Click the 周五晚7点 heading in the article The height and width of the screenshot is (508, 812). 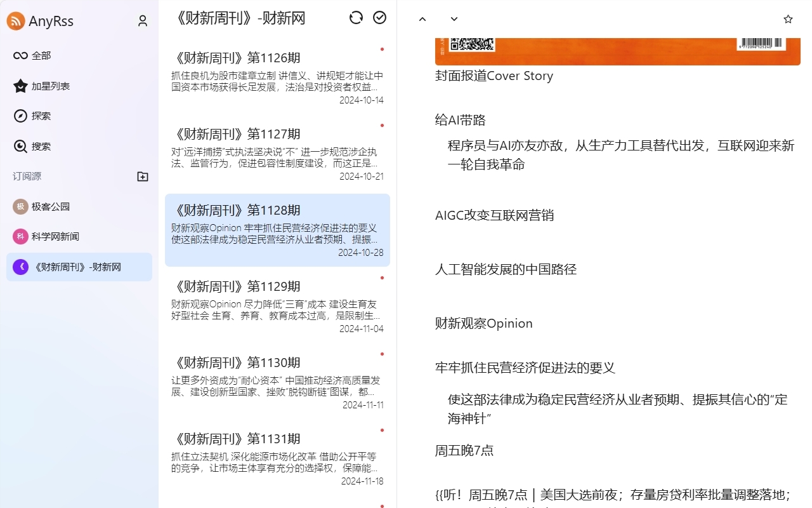[x=464, y=451]
